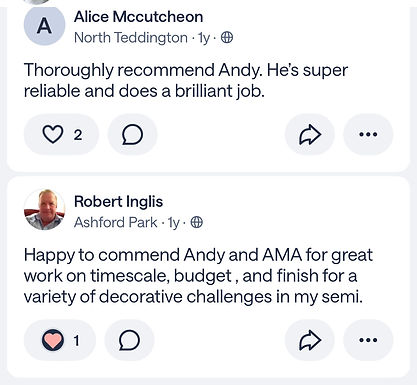Open Alice Mccutcheon's letter A avatar
Image resolution: width=417 pixels, height=385 pixels.
tap(44, 25)
